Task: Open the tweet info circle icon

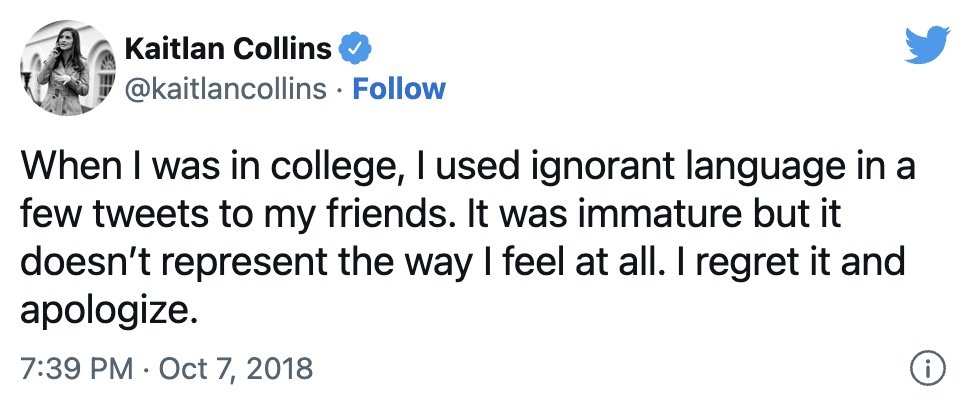Action: coord(928,369)
